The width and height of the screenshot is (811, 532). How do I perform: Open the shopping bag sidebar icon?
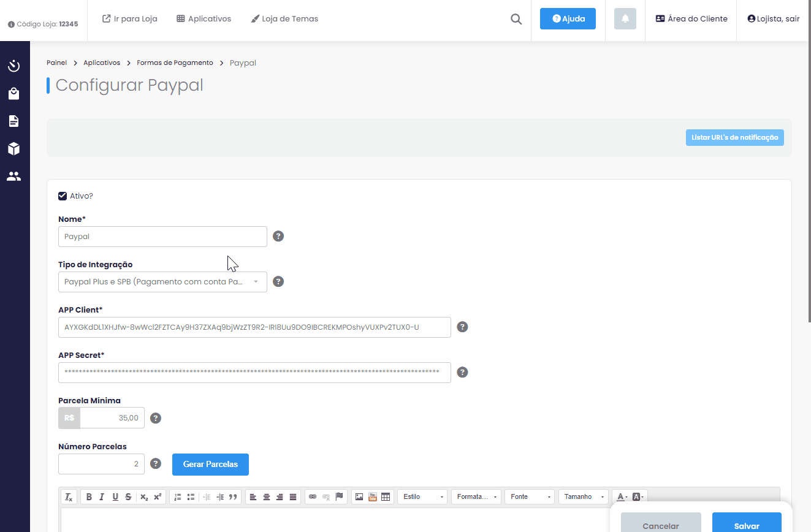pos(13,94)
